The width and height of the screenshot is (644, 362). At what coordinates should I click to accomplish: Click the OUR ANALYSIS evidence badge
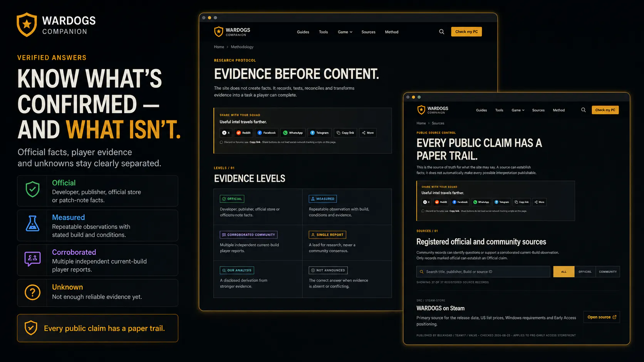[x=237, y=270]
